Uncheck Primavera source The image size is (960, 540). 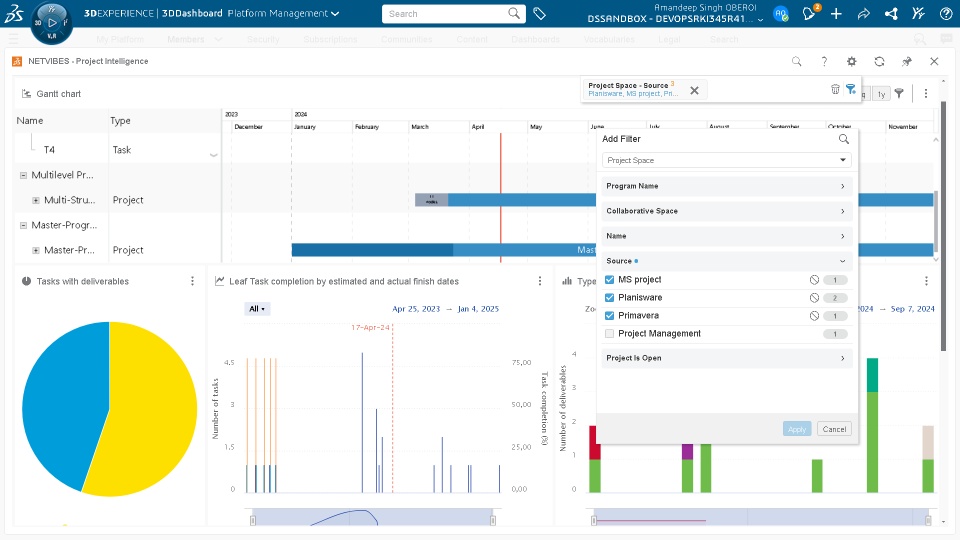[609, 316]
